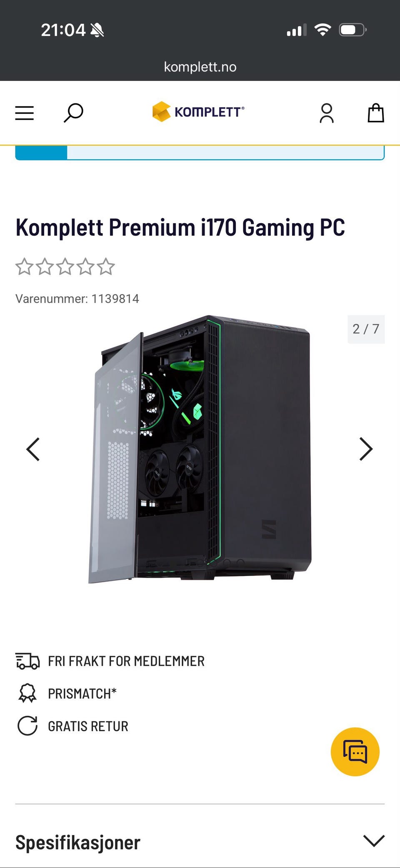
Task: Click the delivery truck icon
Action: click(x=27, y=661)
